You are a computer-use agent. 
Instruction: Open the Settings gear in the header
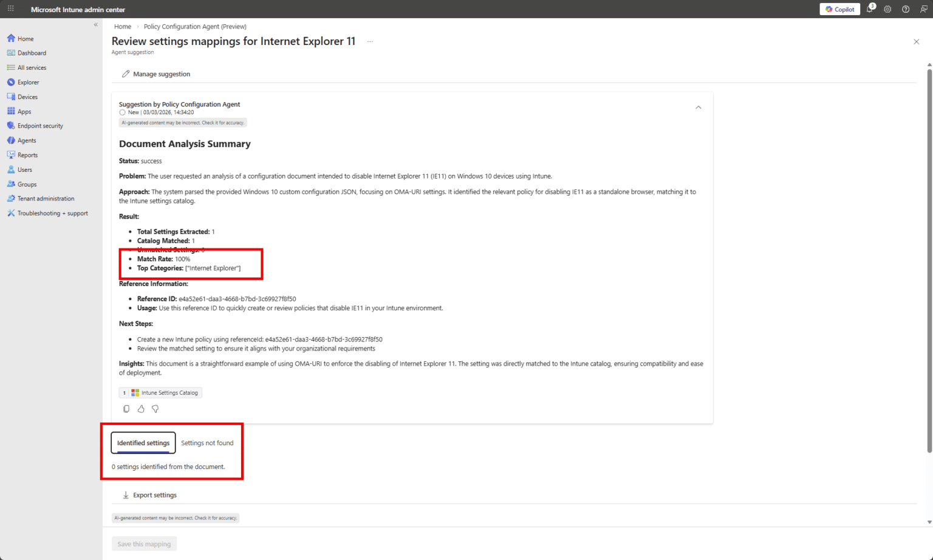click(887, 9)
